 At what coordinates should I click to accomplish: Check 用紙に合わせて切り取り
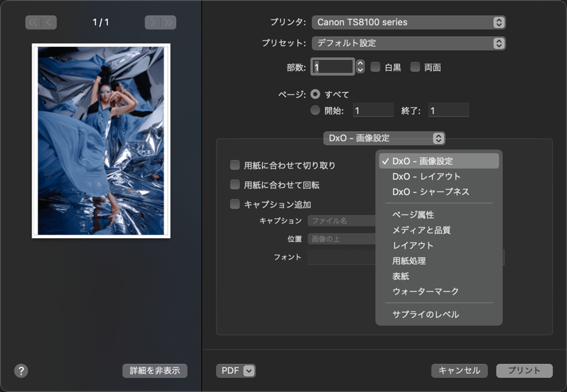(x=235, y=165)
